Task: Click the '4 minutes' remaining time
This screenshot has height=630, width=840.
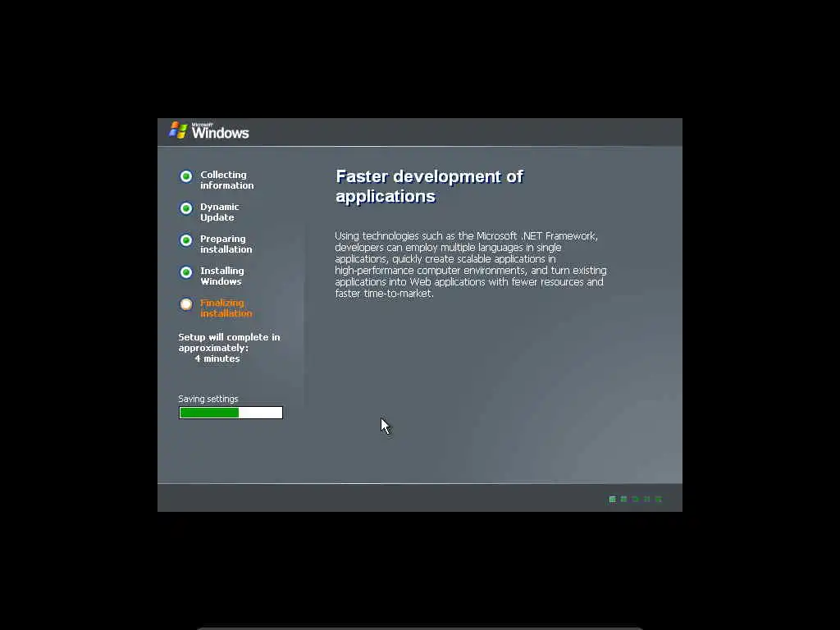Action: (x=217, y=359)
